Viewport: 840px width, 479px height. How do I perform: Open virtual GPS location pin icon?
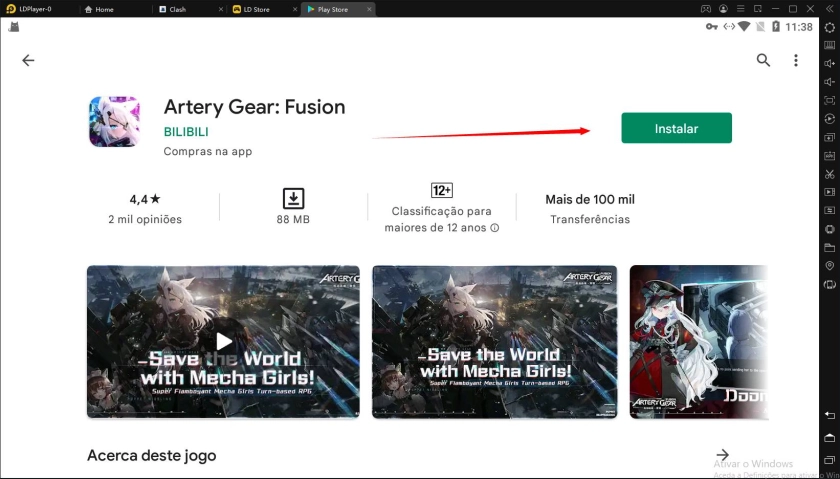[829, 266]
